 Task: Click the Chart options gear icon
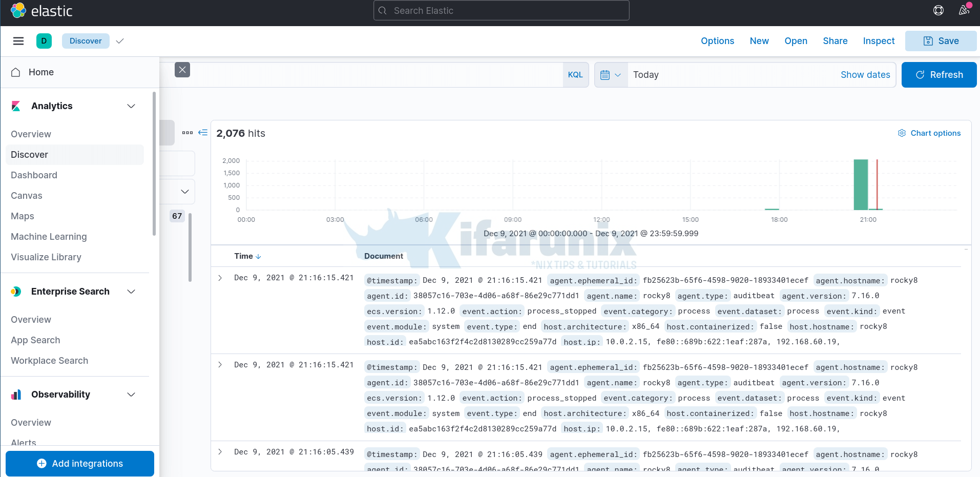(902, 133)
